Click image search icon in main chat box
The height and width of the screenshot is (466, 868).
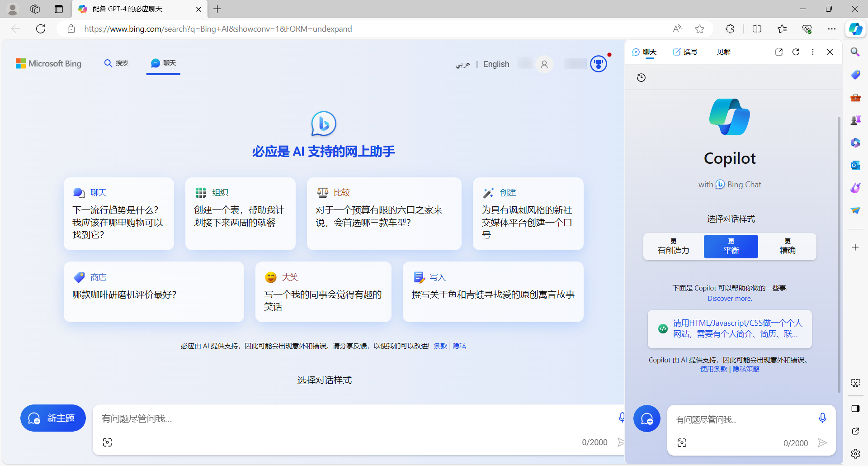[x=107, y=442]
